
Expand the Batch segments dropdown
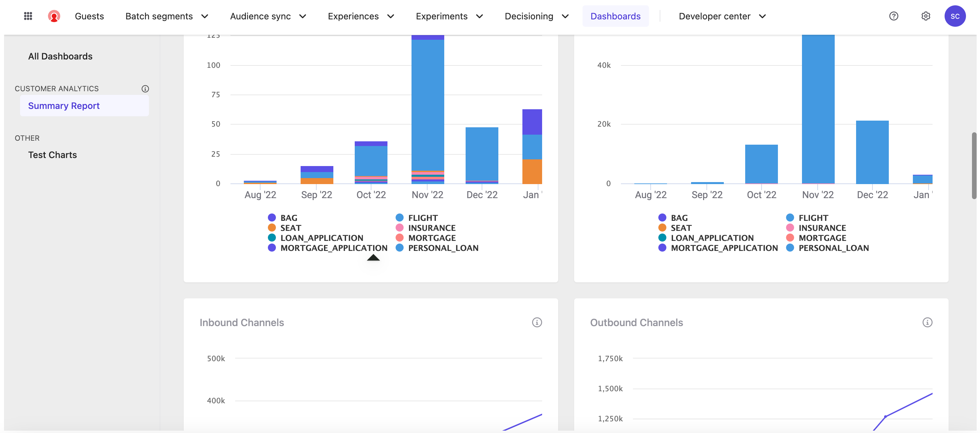(x=167, y=16)
